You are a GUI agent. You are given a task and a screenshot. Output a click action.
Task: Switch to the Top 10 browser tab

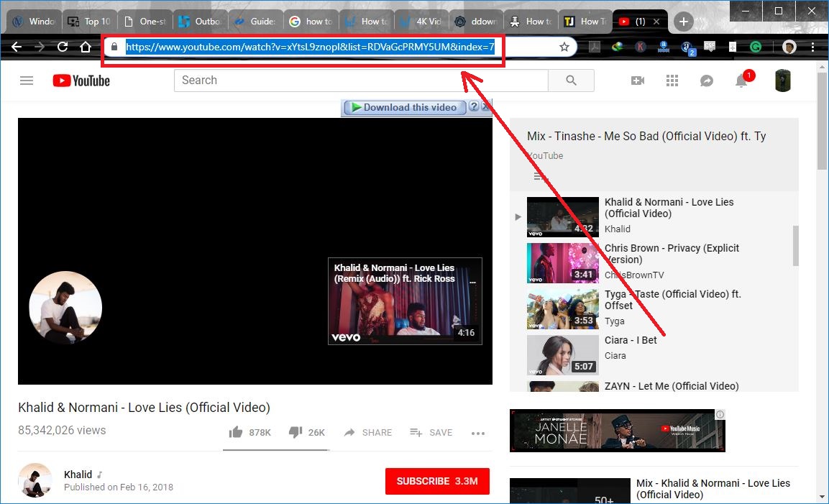pyautogui.click(x=89, y=21)
